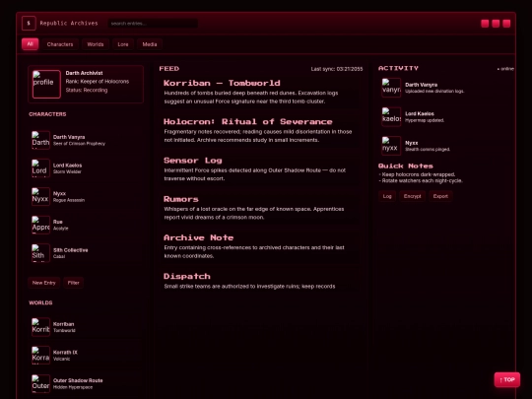Viewport: 532px width, 399px height.
Task: Open Korrath IX world thumbnail
Action: 40,356
